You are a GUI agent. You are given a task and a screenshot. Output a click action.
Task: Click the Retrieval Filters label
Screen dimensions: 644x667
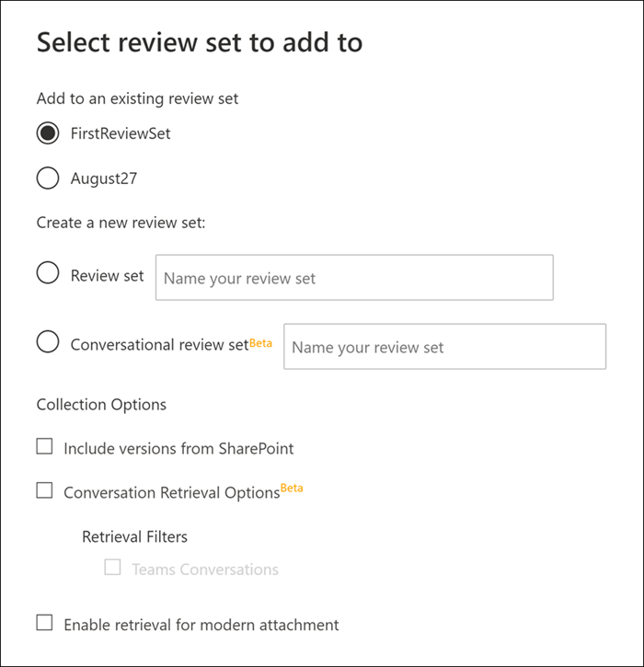[134, 536]
